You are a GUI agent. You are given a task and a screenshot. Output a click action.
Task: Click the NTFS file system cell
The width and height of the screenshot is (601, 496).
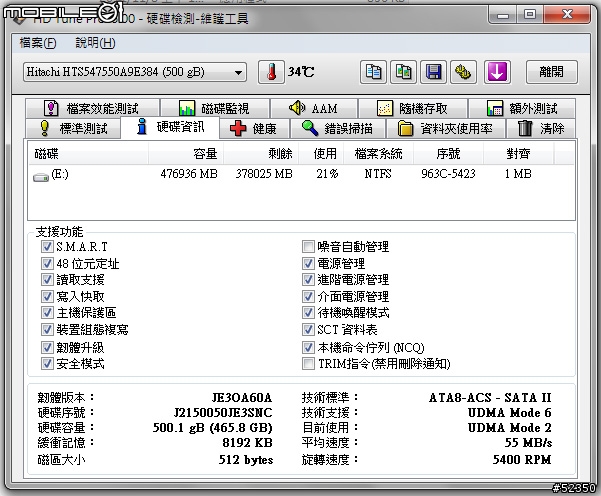click(378, 174)
